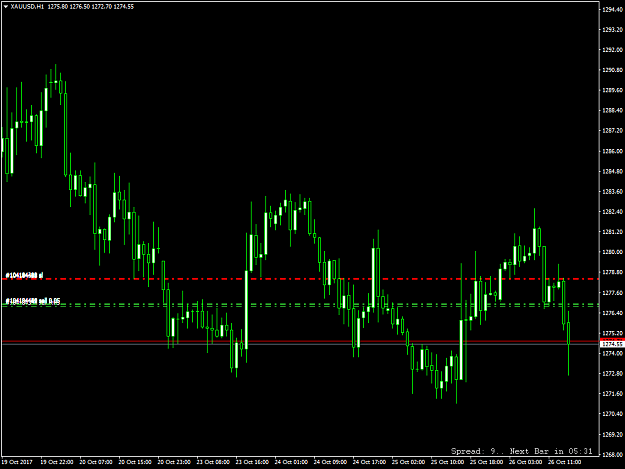Click the 19 Oct 2017 time label
This screenshot has height=469, width=625.
[x=17, y=462]
